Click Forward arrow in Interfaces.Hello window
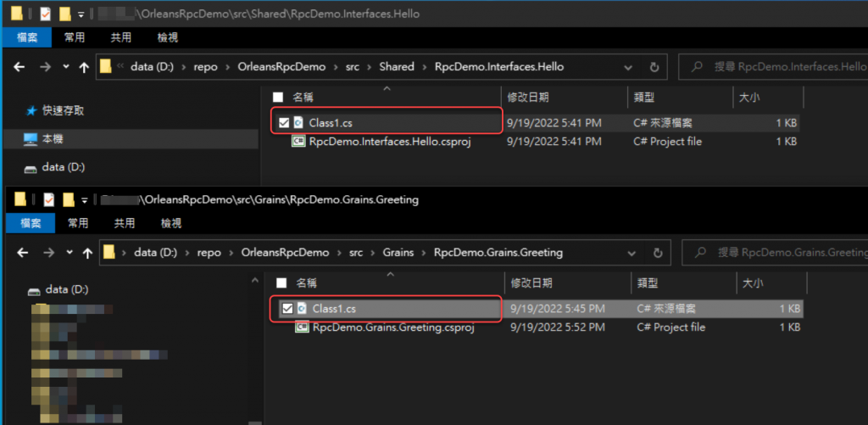868x425 pixels. point(46,67)
